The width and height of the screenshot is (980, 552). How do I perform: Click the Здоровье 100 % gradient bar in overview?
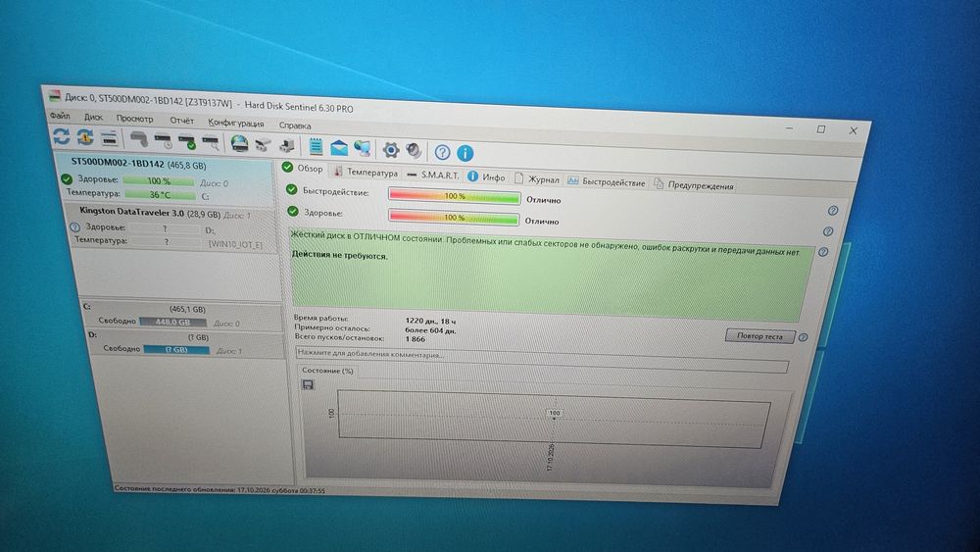point(454,218)
